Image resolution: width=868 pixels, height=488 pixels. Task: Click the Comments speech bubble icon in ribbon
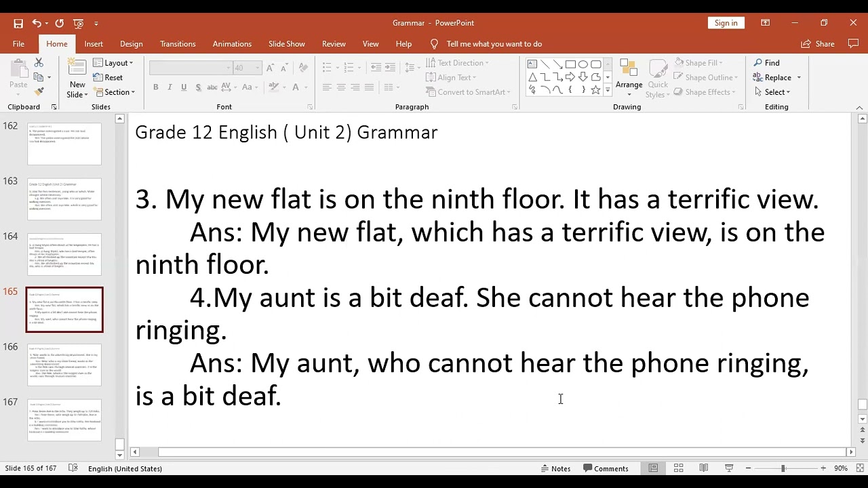(853, 44)
